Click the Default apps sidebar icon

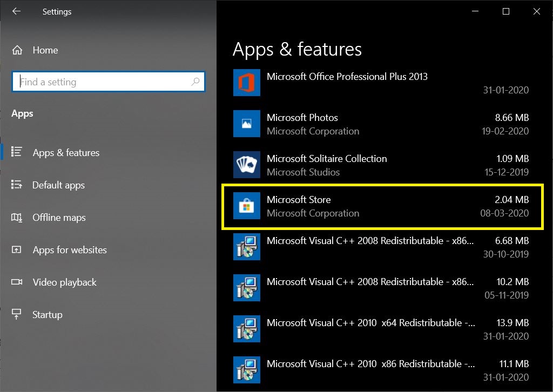[x=17, y=185]
